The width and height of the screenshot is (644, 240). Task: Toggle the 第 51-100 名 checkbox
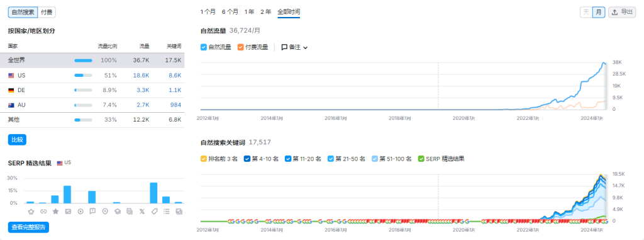coord(375,159)
